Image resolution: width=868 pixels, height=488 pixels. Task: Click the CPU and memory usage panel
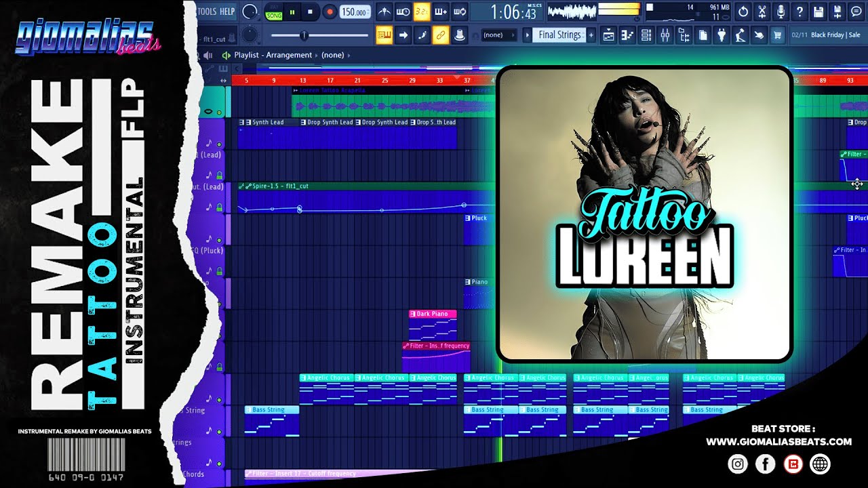pos(687,12)
